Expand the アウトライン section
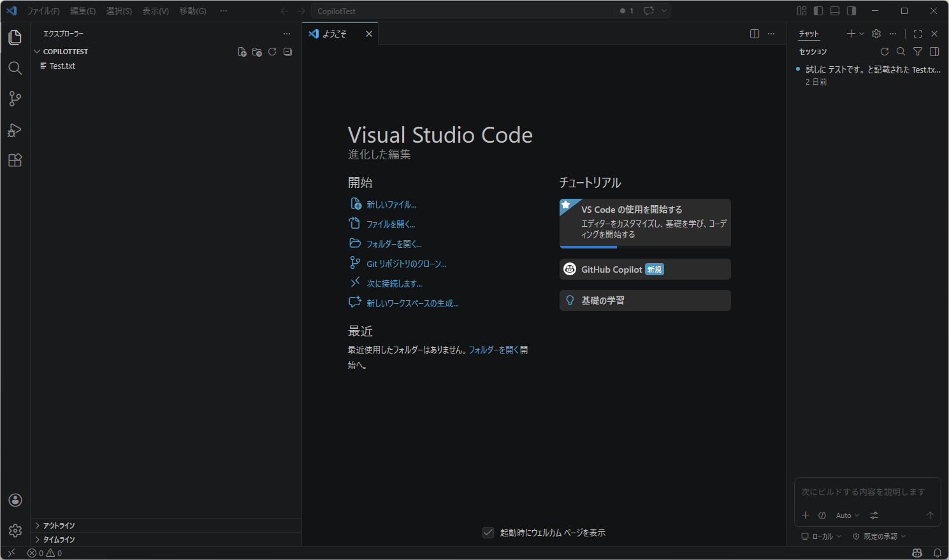949x560 pixels. (x=59, y=526)
